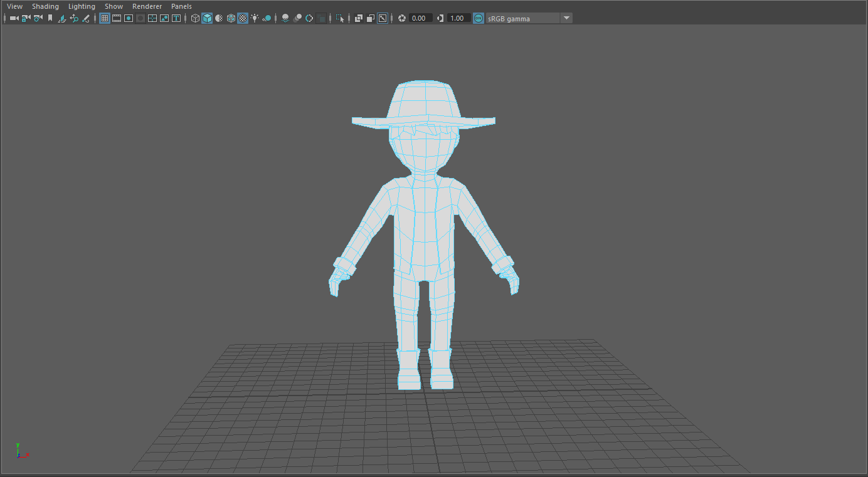Turn off the view transform ON button
The image size is (868, 477).
[x=479, y=18]
